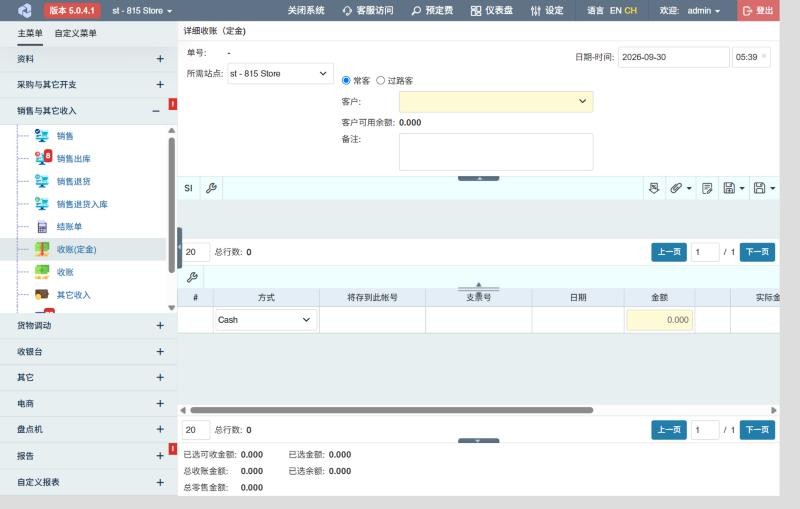Screen dimensions: 800x509
Task: Click the import download toolbar icon
Action: [654, 188]
